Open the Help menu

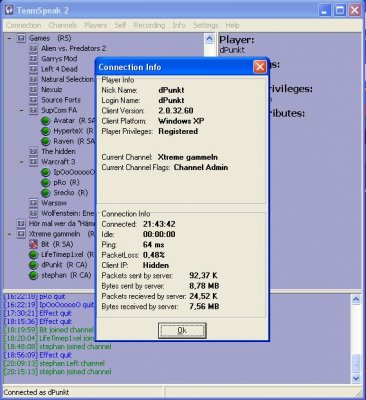click(232, 25)
